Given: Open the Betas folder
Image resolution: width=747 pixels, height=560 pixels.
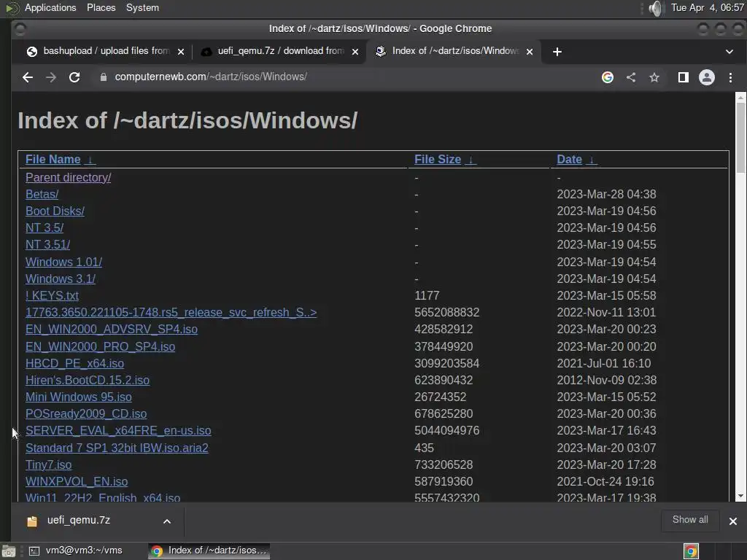Looking at the screenshot, I should point(42,194).
